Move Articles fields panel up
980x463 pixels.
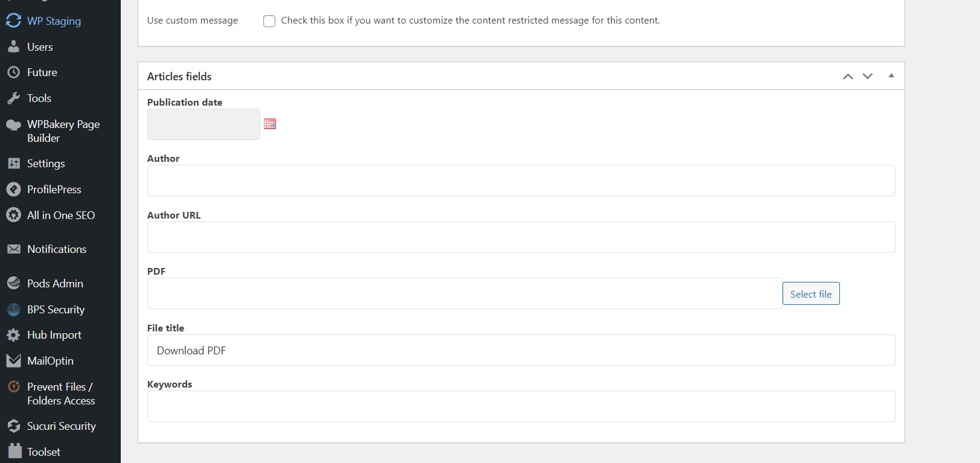(848, 76)
